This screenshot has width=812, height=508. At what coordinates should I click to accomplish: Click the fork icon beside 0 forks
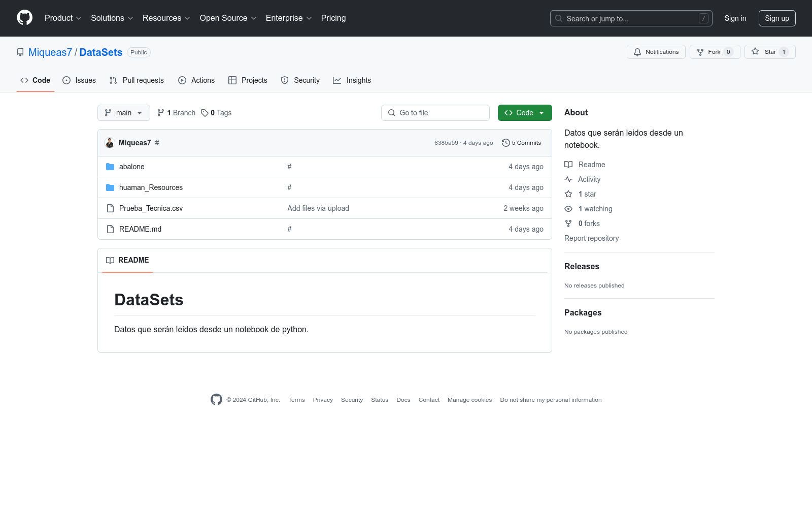(568, 224)
